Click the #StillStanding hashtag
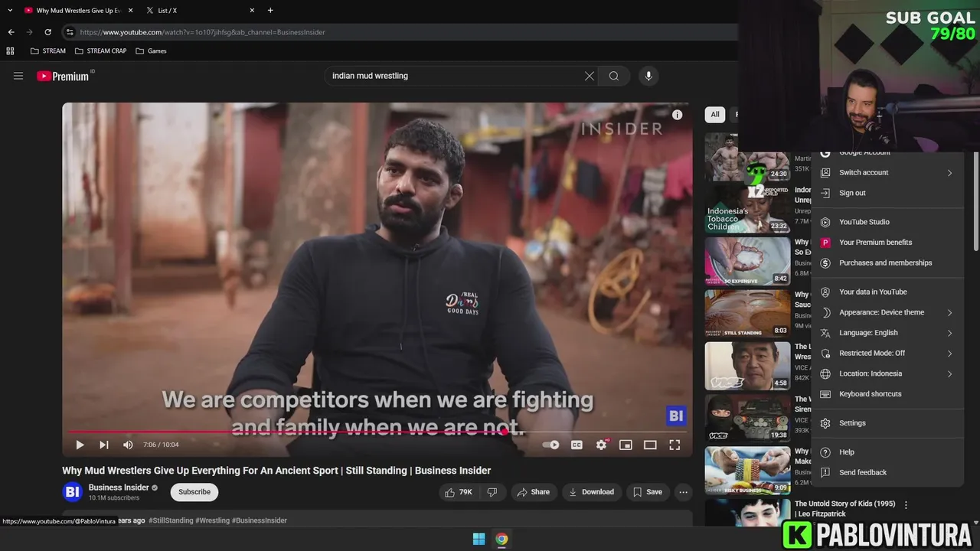 pyautogui.click(x=171, y=520)
